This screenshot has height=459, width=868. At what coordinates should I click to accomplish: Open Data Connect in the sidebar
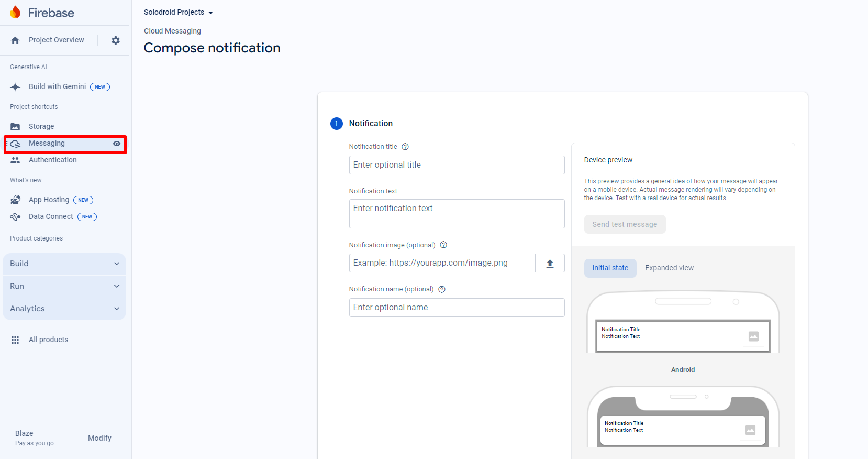(51, 217)
